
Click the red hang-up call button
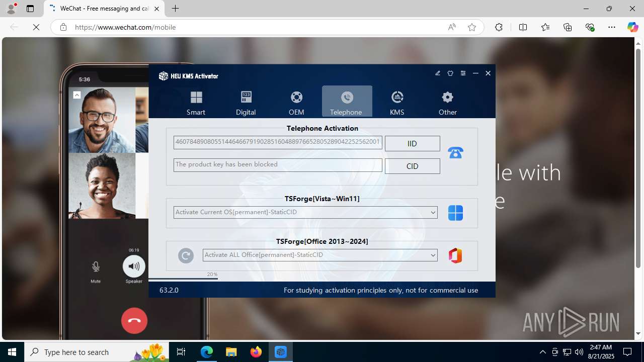(x=134, y=320)
